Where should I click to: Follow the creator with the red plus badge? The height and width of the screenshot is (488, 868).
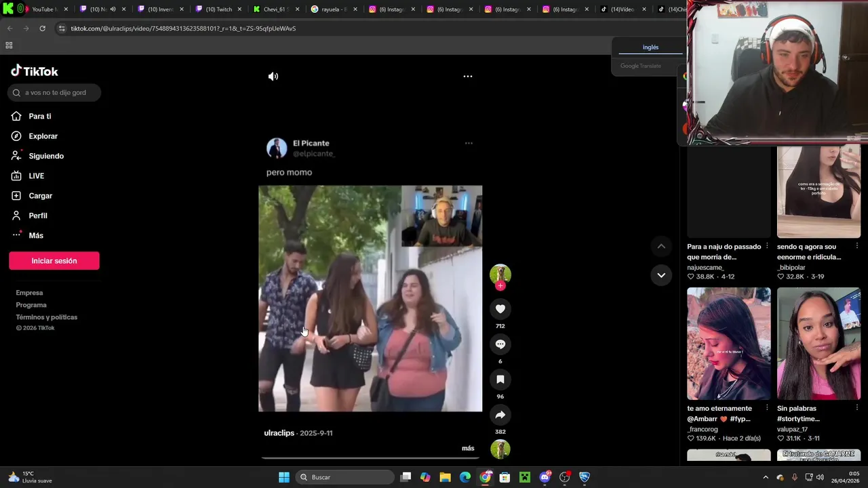(x=500, y=286)
